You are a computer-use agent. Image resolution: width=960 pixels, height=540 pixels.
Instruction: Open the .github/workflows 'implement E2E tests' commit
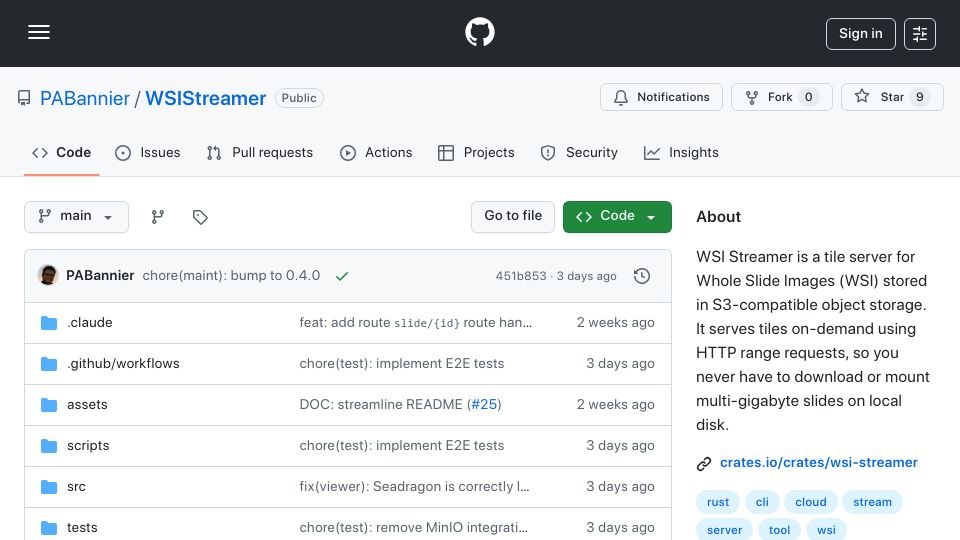[402, 364]
